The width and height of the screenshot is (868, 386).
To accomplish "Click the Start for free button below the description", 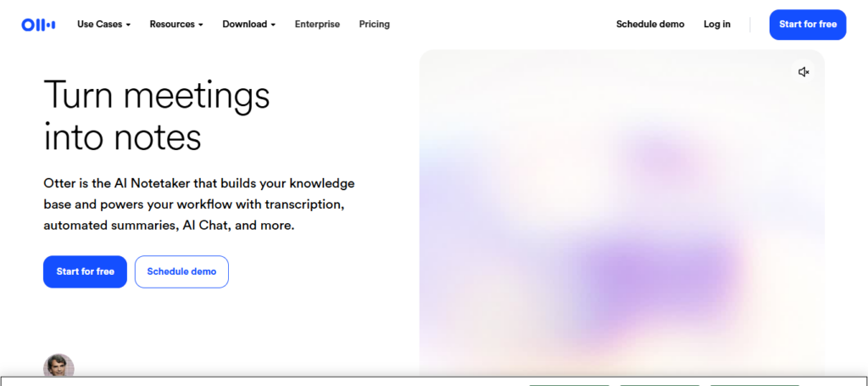I will click(x=86, y=272).
